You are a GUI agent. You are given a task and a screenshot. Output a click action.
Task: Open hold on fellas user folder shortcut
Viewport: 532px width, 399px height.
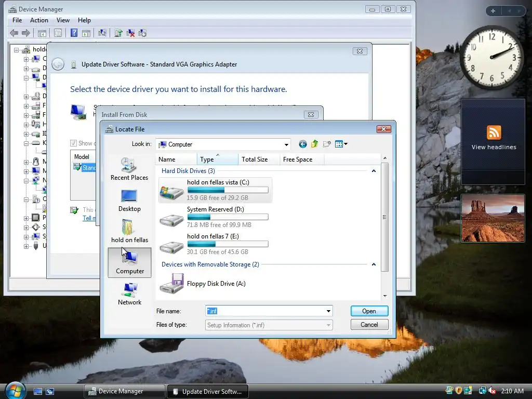(129, 231)
